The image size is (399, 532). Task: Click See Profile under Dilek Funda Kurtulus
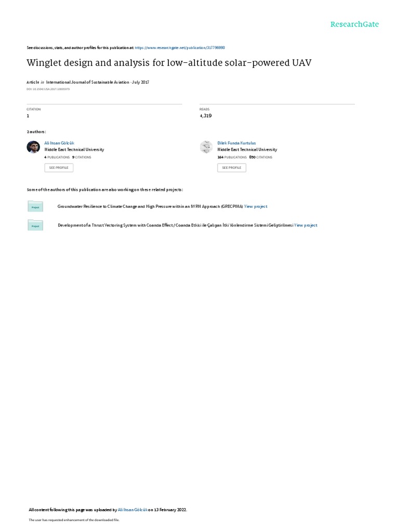(232, 168)
